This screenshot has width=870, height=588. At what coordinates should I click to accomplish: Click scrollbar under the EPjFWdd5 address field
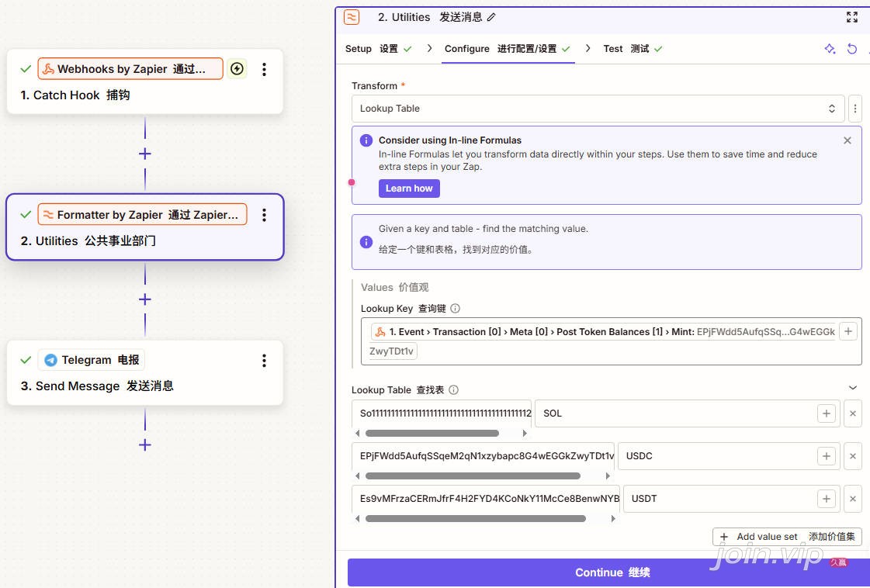pyautogui.click(x=473, y=476)
